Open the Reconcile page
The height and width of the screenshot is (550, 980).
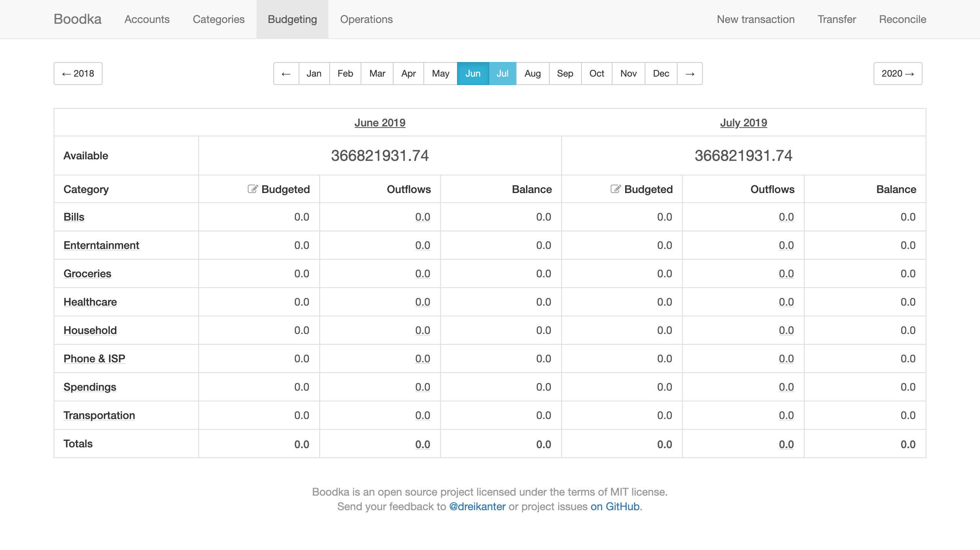[902, 19]
